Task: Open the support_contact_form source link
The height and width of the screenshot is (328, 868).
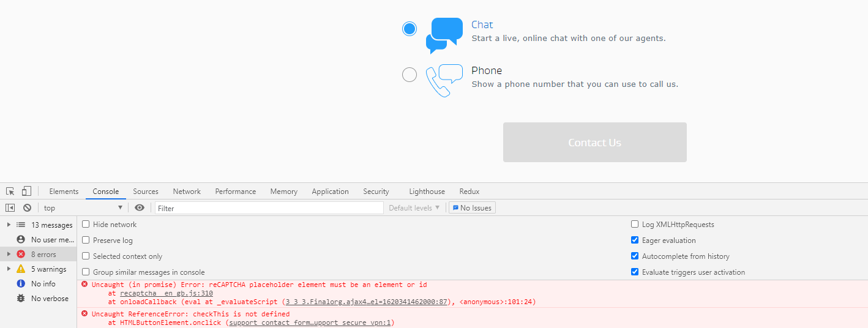Action: tap(310, 322)
